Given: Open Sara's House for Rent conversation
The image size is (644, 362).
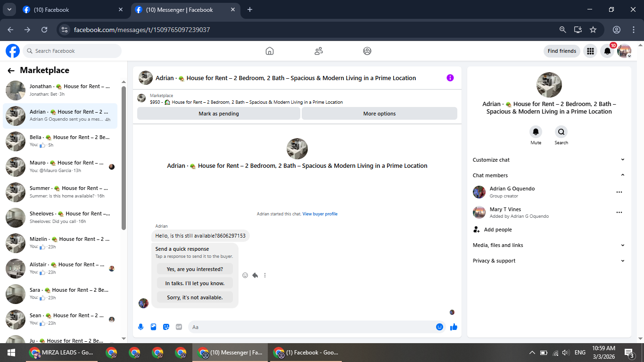Looking at the screenshot, I should pyautogui.click(x=60, y=294).
